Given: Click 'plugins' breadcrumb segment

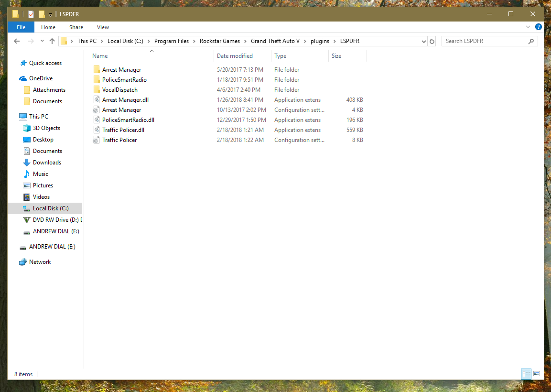Looking at the screenshot, I should pyautogui.click(x=320, y=41).
